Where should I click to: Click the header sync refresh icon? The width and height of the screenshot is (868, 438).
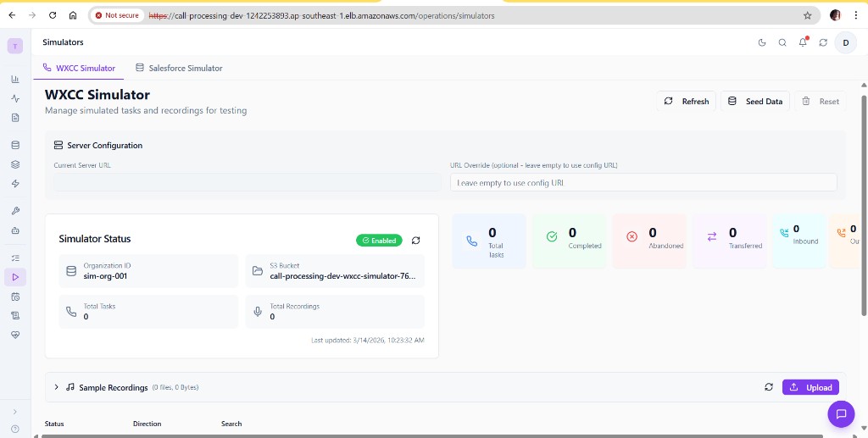coord(823,42)
